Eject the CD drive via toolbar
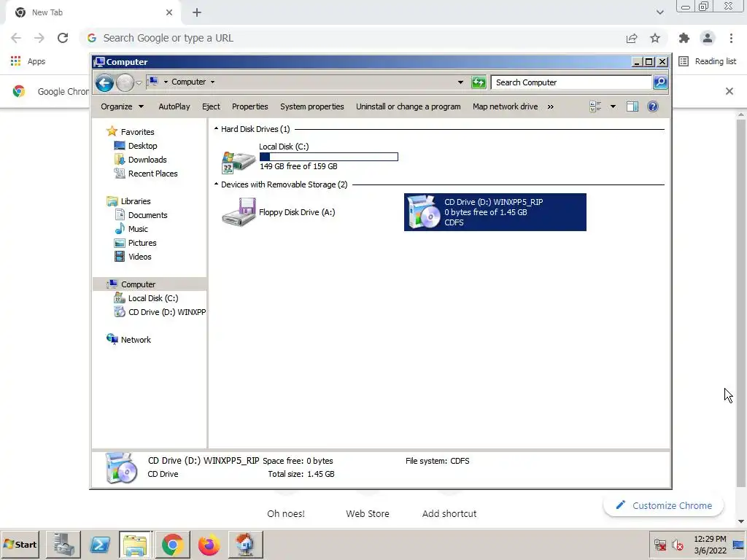Viewport: 747px width, 560px height. pyautogui.click(x=211, y=106)
